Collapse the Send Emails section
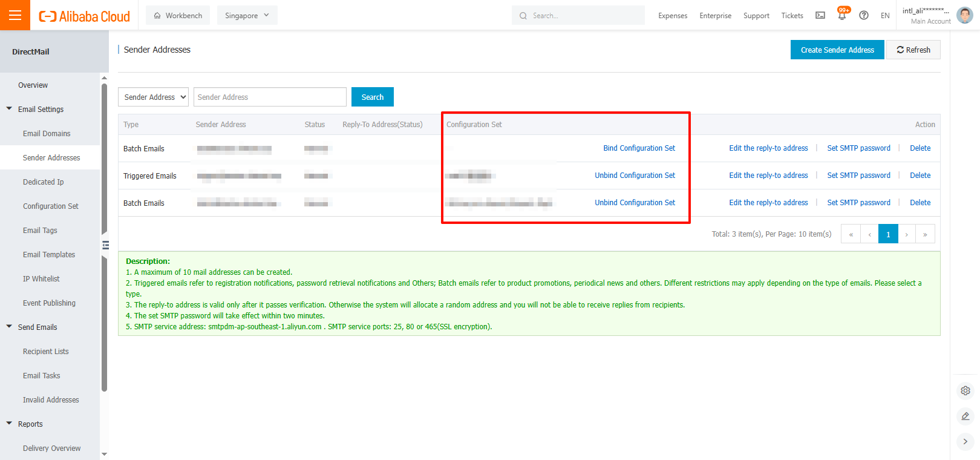 9,327
